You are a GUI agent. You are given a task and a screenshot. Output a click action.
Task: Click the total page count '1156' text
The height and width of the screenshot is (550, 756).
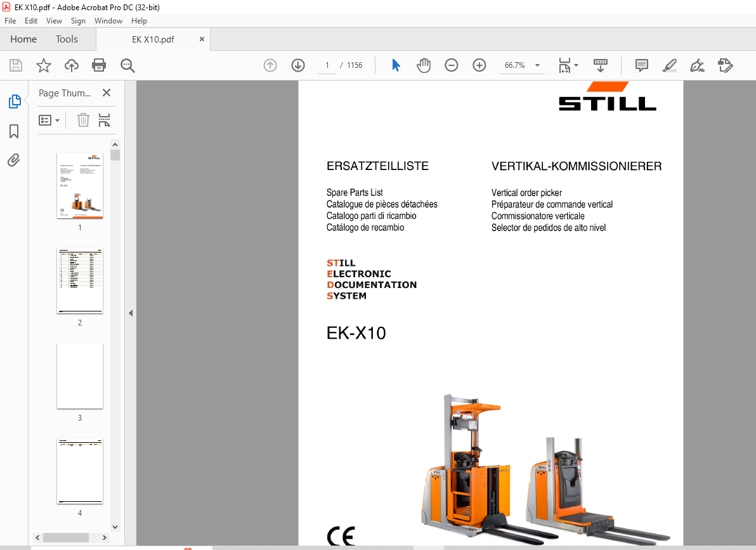tap(355, 65)
